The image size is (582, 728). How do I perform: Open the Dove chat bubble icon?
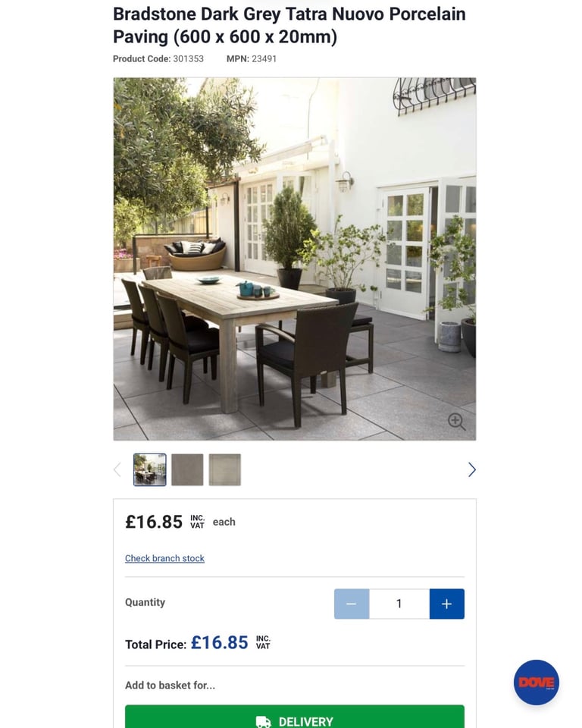[x=536, y=682]
